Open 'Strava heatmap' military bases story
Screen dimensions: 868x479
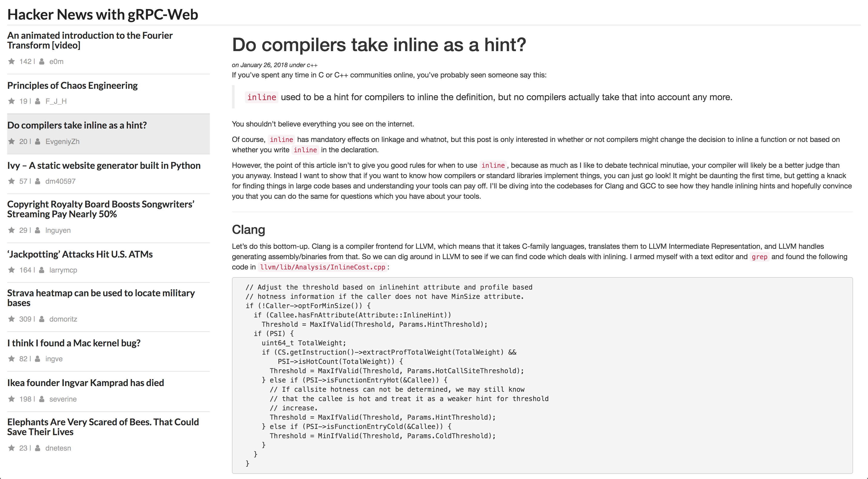(101, 298)
